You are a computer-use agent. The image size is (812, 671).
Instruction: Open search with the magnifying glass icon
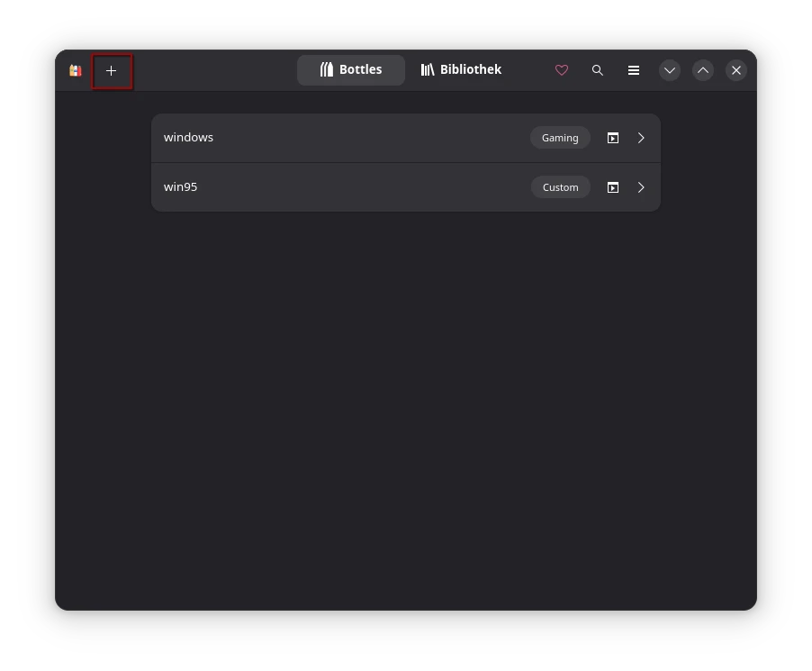coord(598,70)
